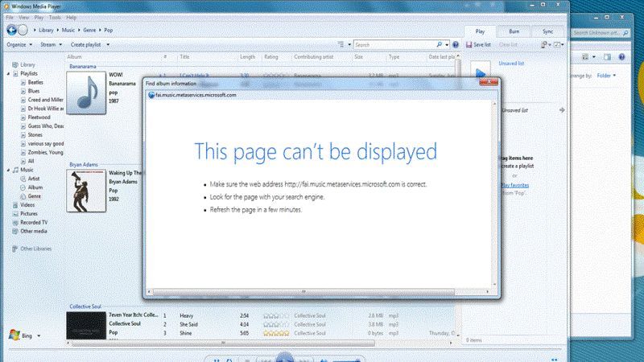The height and width of the screenshot is (362, 644).
Task: Expand the Create playlist dropdown arrow
Action: tap(108, 44)
